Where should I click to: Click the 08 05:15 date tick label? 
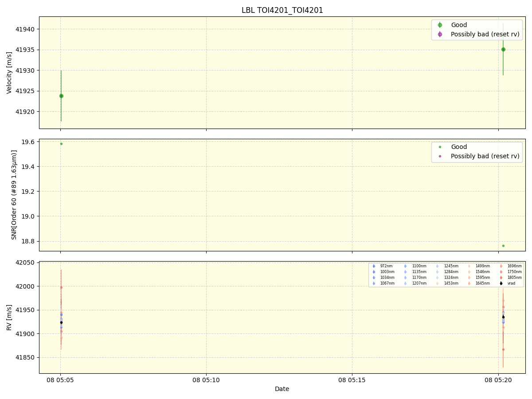tap(352, 380)
